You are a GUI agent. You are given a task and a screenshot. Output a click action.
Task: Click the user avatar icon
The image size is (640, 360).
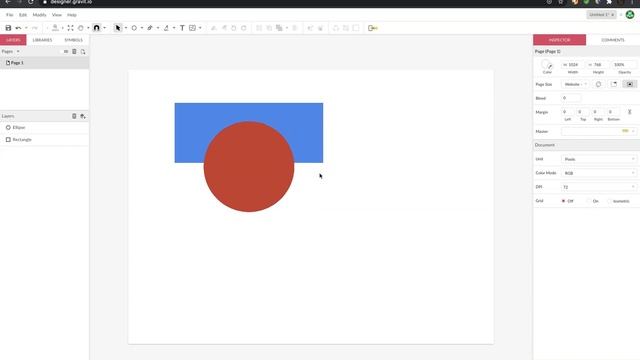pos(630,15)
